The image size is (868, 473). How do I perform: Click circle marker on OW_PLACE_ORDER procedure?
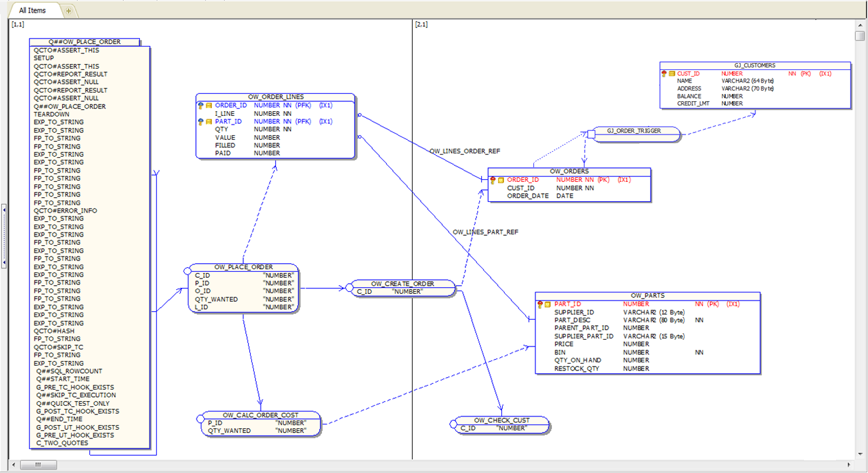(187, 270)
